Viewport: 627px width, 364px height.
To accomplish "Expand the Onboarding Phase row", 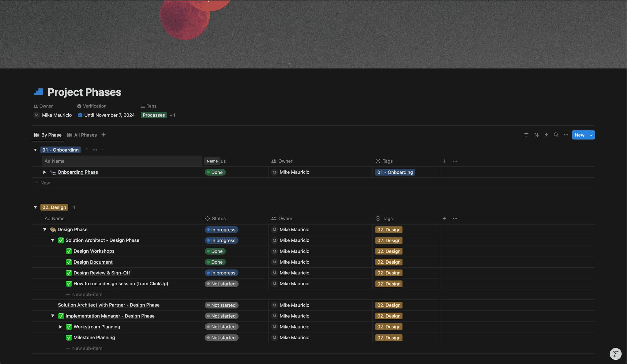I will (45, 172).
